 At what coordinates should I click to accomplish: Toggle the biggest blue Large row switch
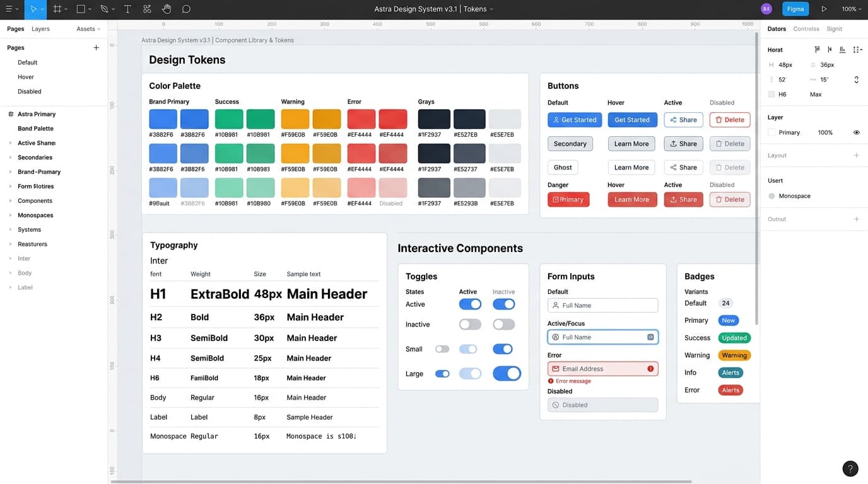tap(507, 374)
